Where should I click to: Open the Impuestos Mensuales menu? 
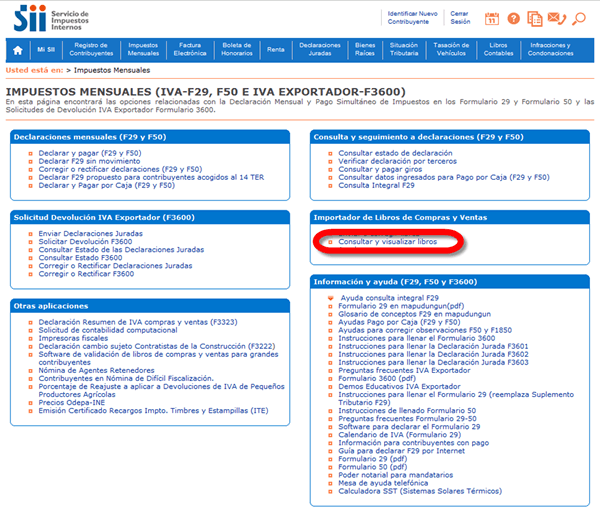[x=143, y=48]
